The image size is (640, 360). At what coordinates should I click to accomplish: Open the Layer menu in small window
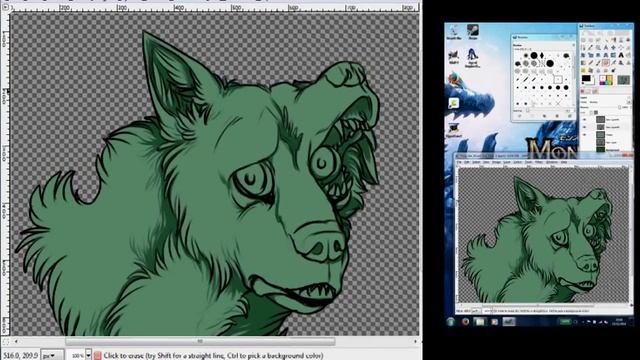click(x=507, y=162)
